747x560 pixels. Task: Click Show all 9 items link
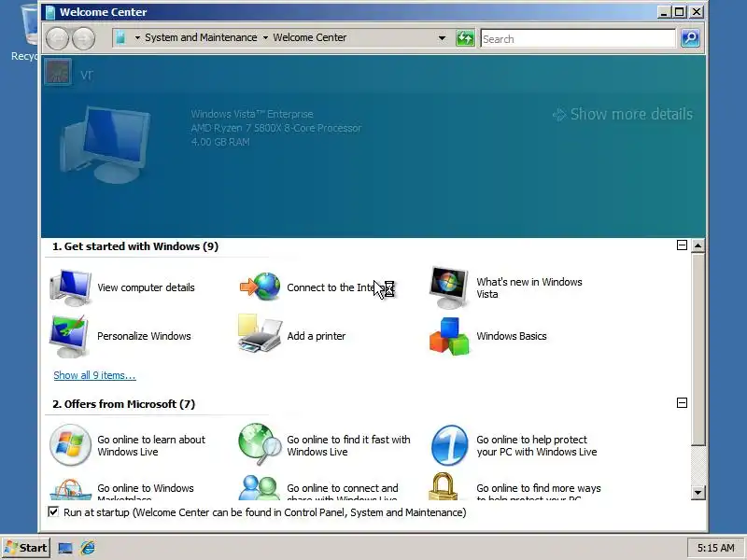pyautogui.click(x=94, y=375)
